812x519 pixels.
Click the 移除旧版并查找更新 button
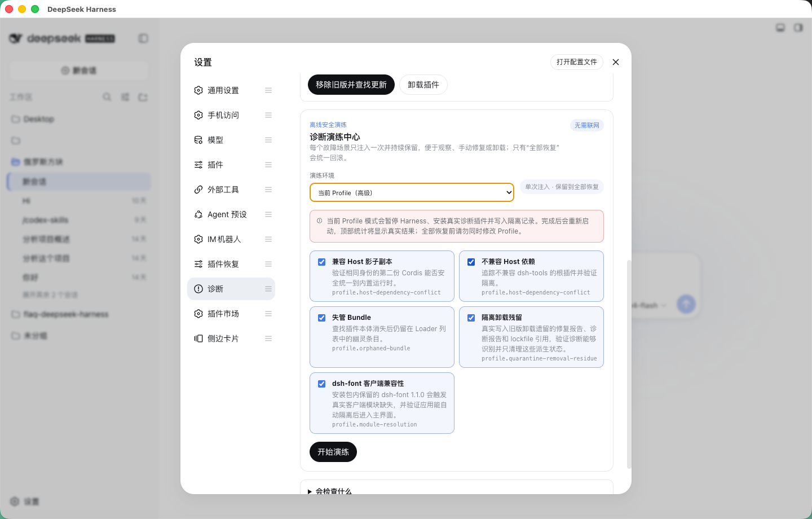[x=351, y=85]
